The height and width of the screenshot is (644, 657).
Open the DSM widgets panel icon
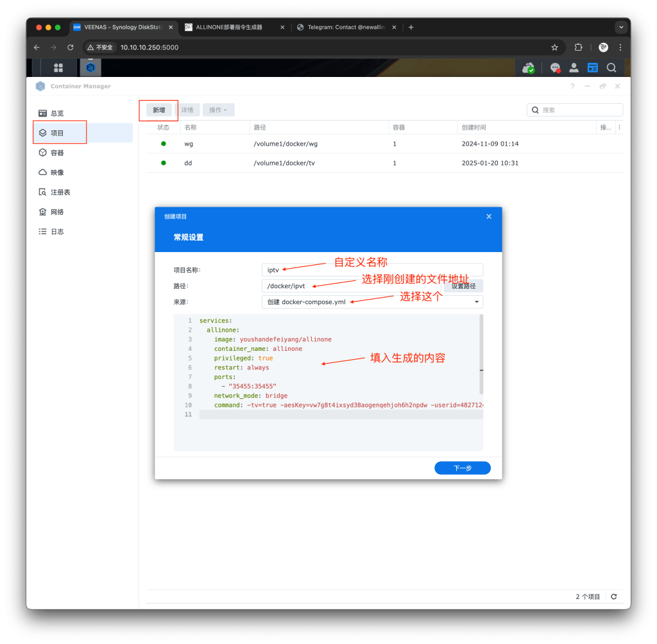click(x=593, y=68)
